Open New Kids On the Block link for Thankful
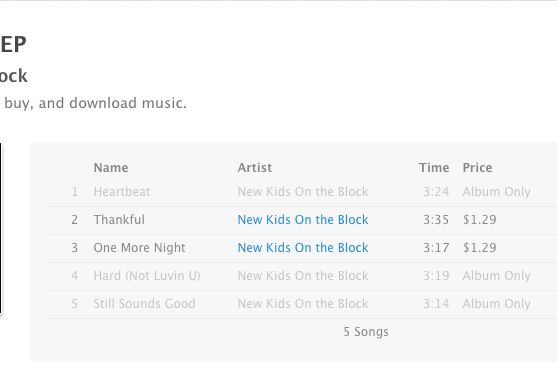The image size is (557, 390). 303,220
